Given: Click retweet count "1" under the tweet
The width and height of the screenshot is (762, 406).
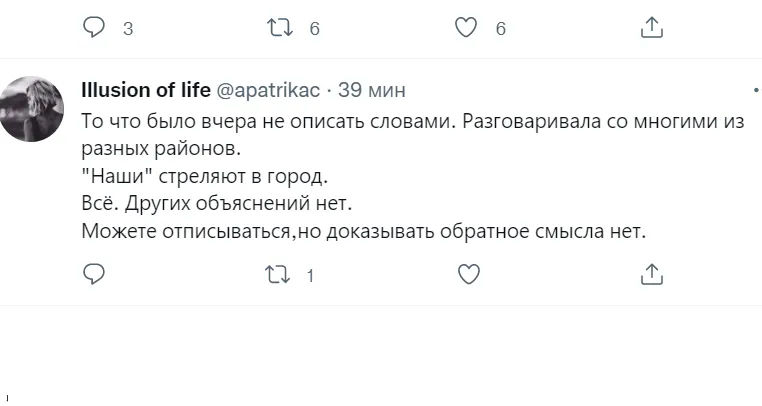Looking at the screenshot, I should pyautogui.click(x=311, y=275).
